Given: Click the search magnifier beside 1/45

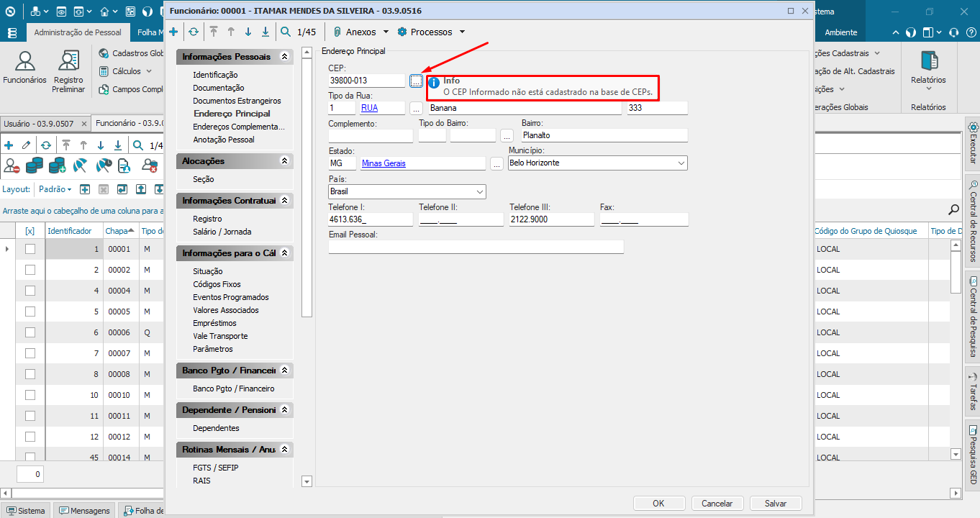Looking at the screenshot, I should (286, 32).
